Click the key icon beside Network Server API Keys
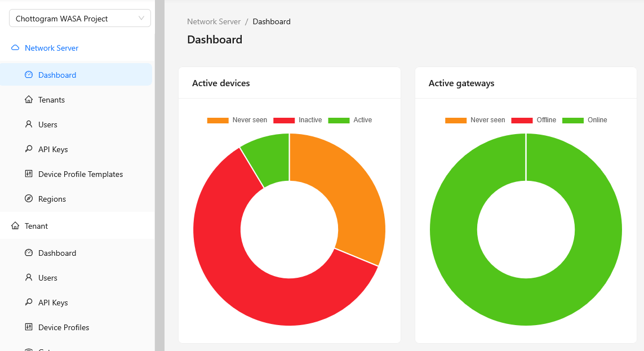This screenshot has width=644, height=351. 29,149
